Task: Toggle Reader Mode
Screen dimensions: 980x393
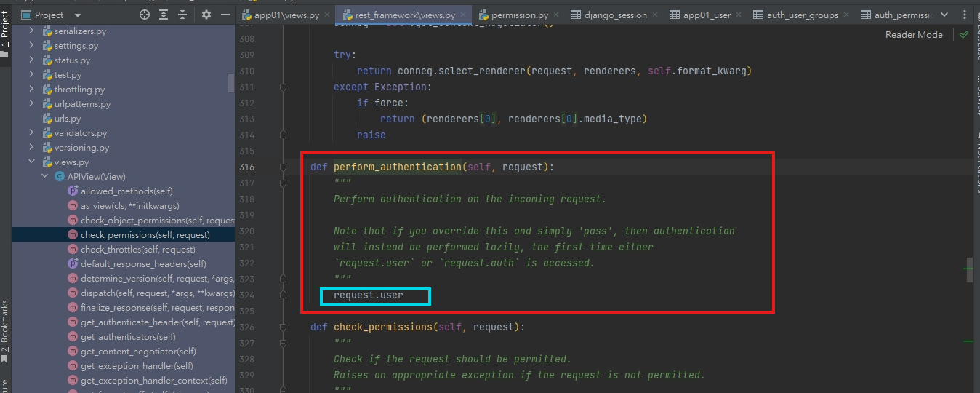Action: [914, 35]
